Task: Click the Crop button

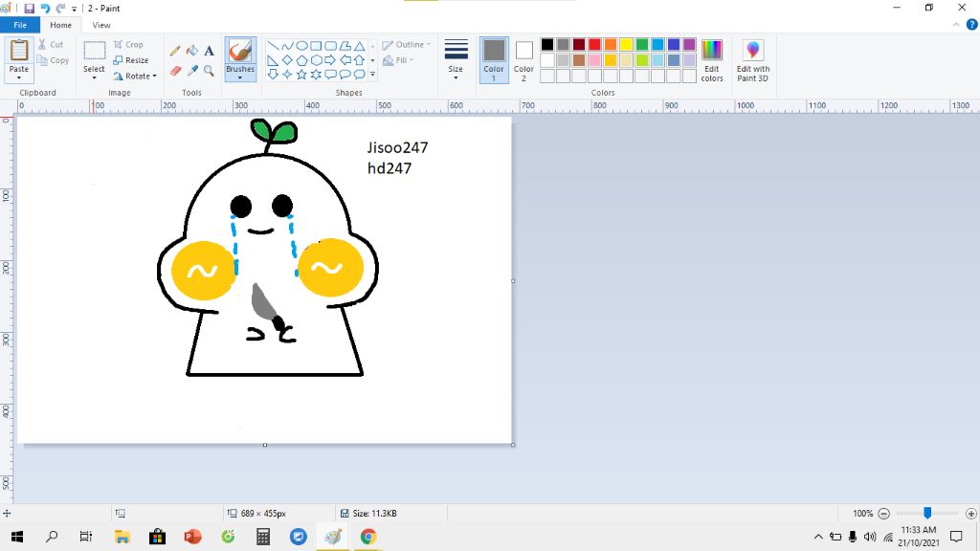Action: tap(128, 44)
